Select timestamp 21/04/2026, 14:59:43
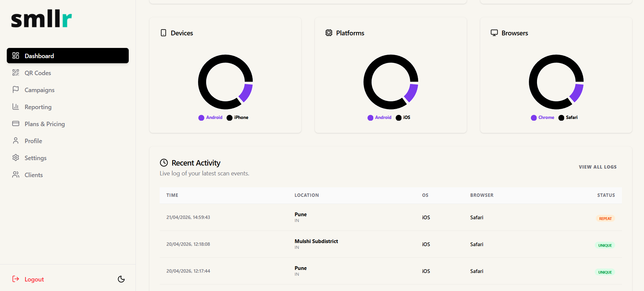Image resolution: width=644 pixels, height=291 pixels. coord(188,217)
